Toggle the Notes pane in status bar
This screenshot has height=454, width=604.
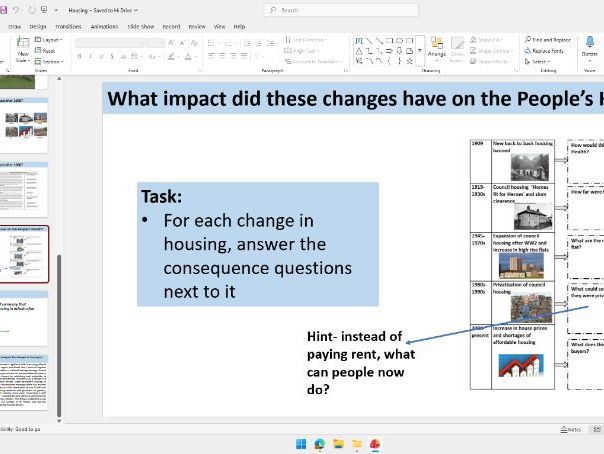tap(571, 429)
